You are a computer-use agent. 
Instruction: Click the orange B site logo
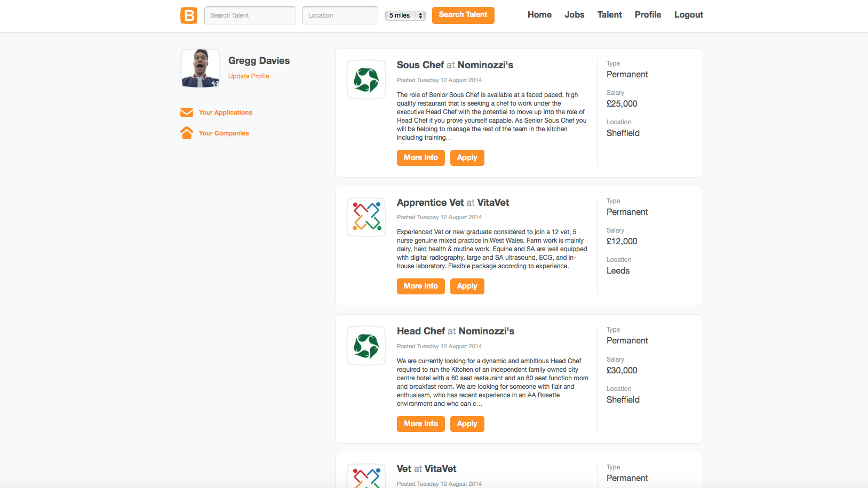(189, 15)
